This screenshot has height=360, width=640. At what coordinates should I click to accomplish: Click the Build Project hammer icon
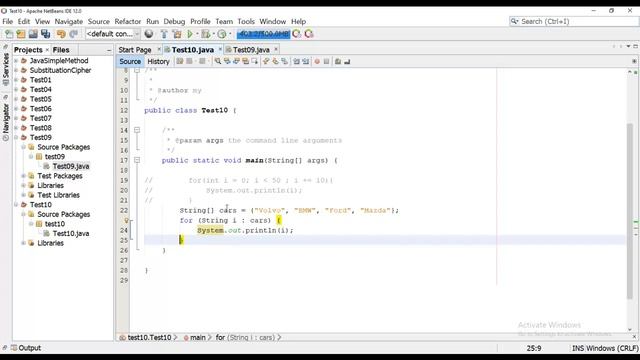pyautogui.click(x=164, y=34)
